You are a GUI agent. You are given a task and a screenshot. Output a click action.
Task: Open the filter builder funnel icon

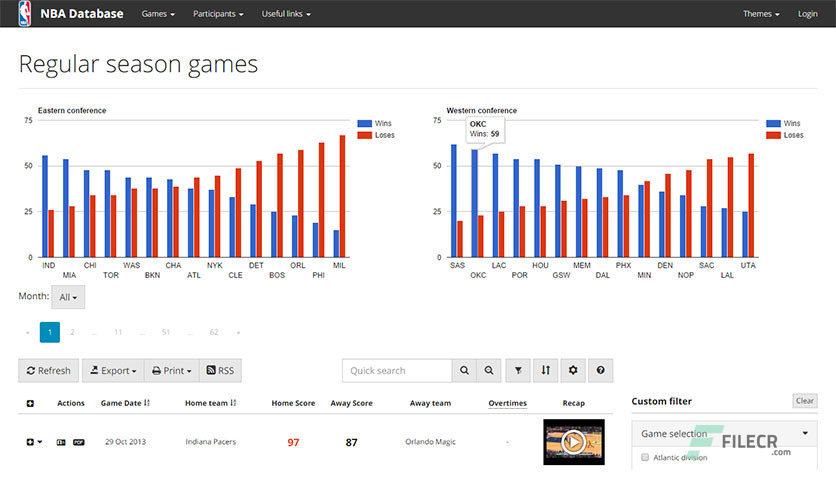click(x=518, y=370)
